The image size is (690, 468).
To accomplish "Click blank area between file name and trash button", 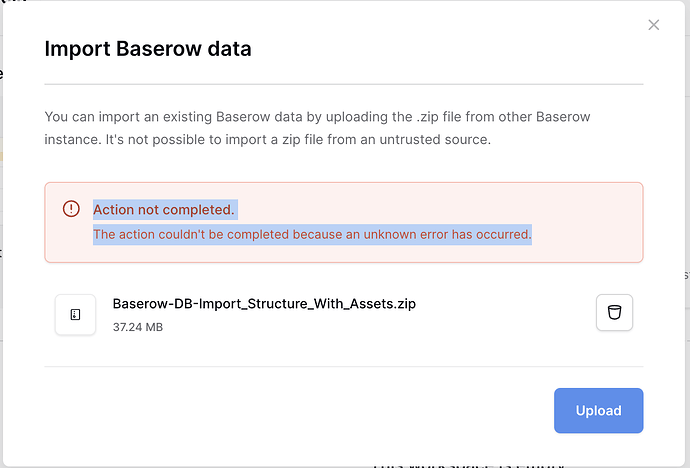I will [506, 313].
